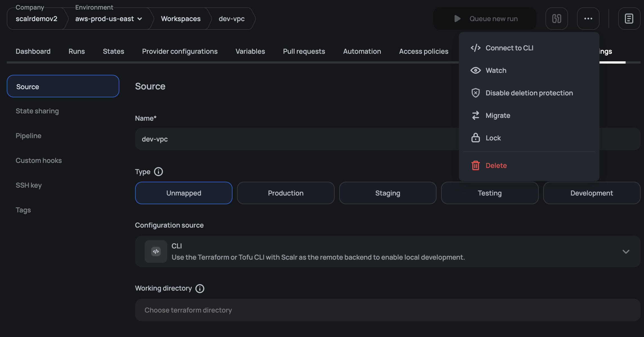The height and width of the screenshot is (337, 644).
Task: Expand the CLI configuration source dropdown
Action: coord(626,251)
